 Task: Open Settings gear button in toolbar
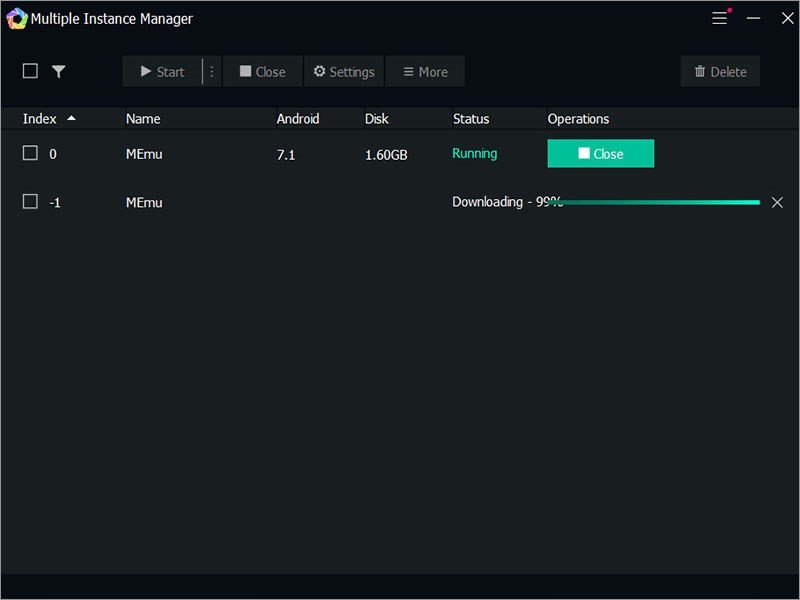coord(344,71)
